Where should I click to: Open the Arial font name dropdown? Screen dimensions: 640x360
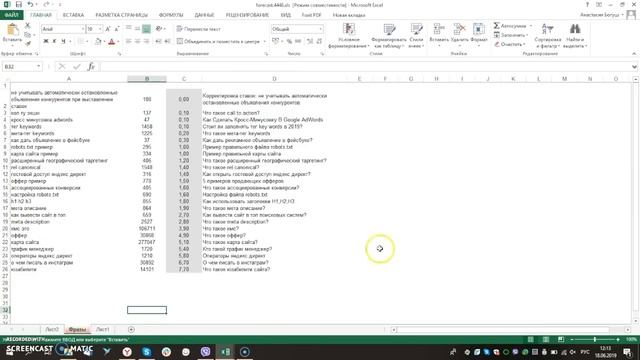(x=82, y=29)
